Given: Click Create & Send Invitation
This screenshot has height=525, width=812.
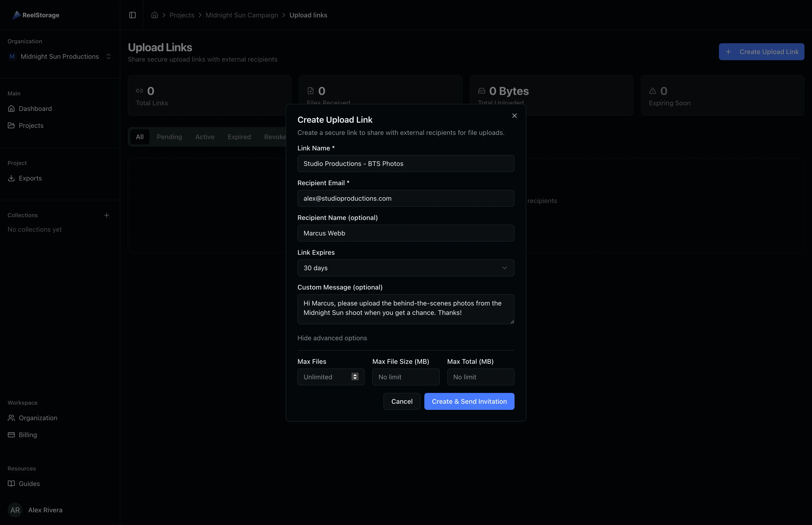Looking at the screenshot, I should (x=469, y=401).
